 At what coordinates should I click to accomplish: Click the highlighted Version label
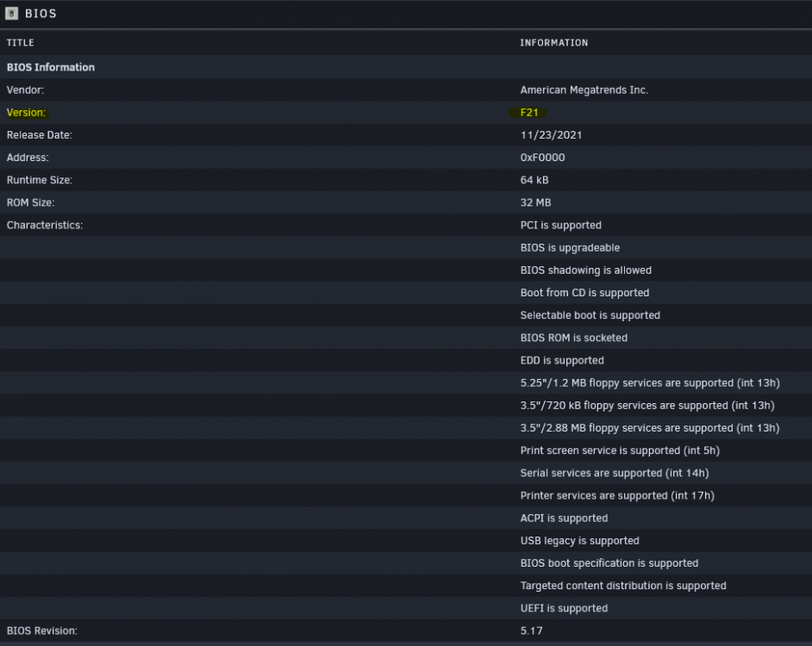pos(27,112)
